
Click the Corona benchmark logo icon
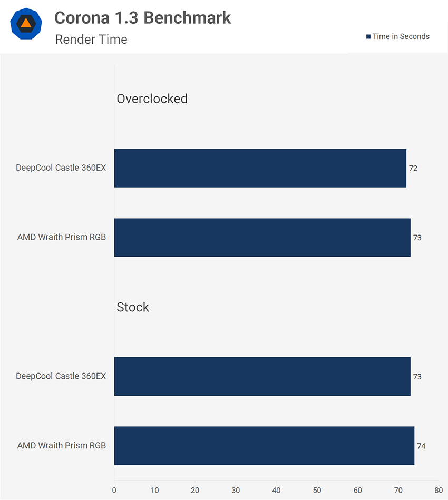tap(26, 24)
